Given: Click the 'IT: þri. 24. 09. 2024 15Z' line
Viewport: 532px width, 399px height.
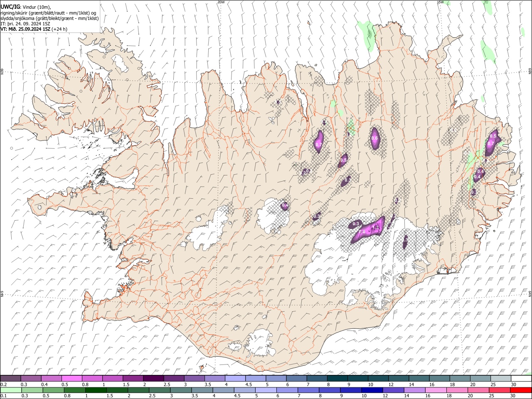Looking at the screenshot, I should tap(26, 24).
